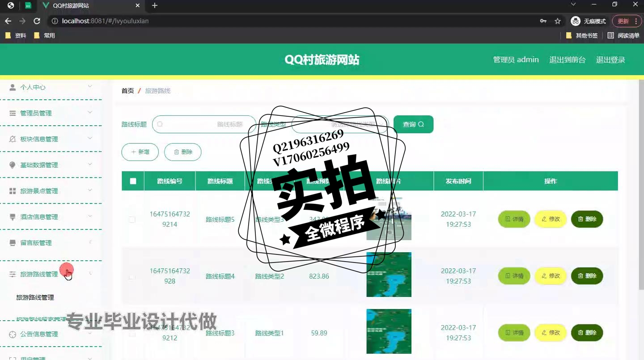Click the route image thumbnail for 路线标题4

pyautogui.click(x=389, y=275)
